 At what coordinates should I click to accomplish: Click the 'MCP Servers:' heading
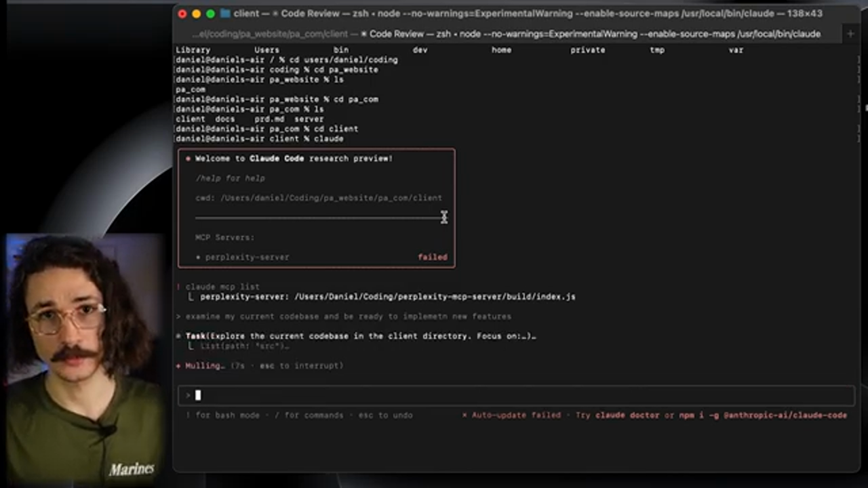pos(224,238)
